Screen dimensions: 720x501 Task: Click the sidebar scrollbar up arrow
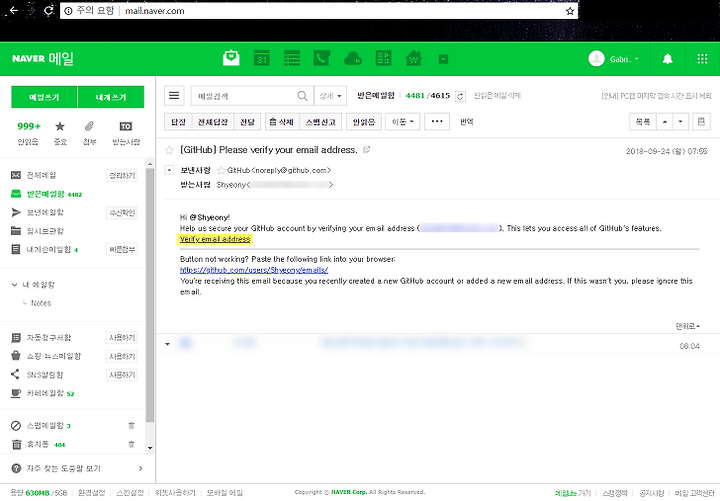[150, 164]
